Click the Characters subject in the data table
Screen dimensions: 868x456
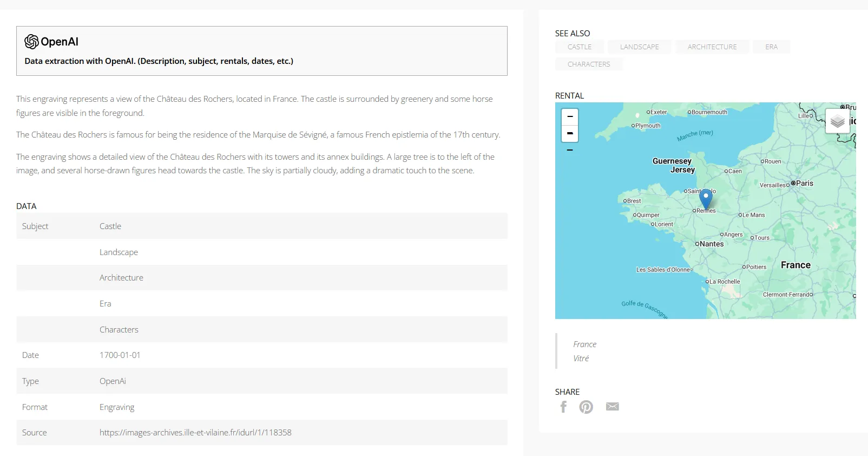coord(119,330)
